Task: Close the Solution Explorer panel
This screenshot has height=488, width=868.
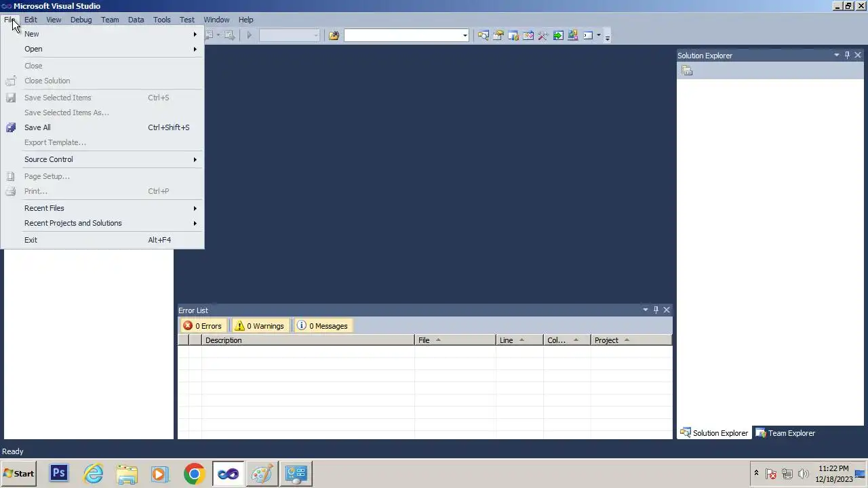Action: 858,55
